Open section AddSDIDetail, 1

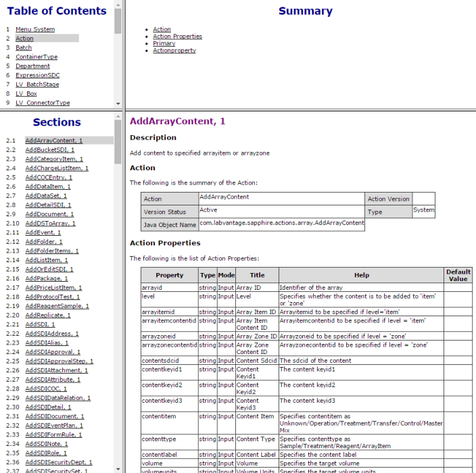tap(48, 407)
